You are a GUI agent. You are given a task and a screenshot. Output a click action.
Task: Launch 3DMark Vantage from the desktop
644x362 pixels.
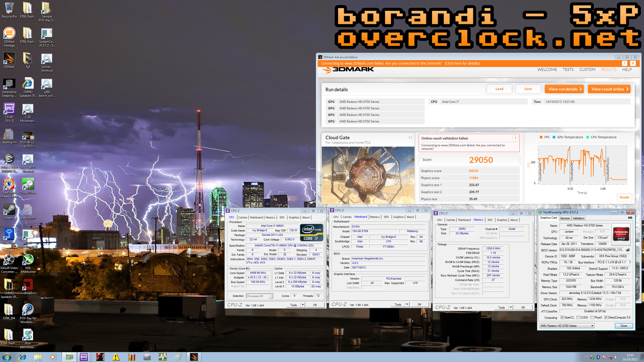(9, 37)
